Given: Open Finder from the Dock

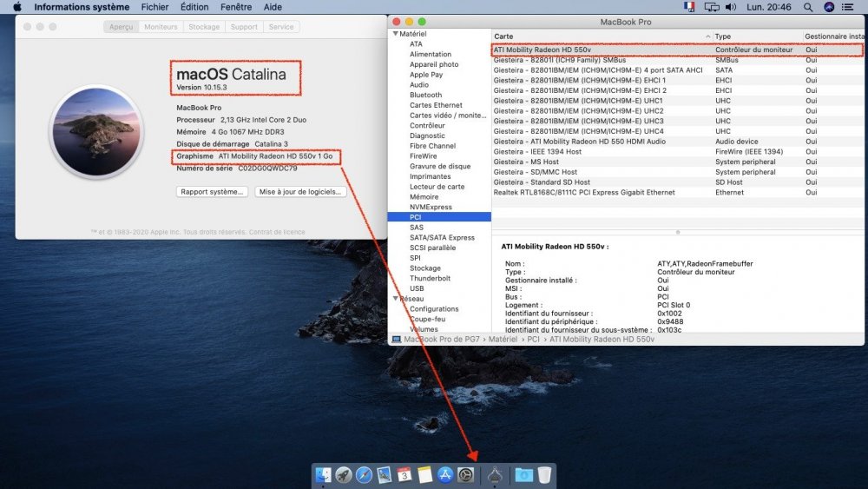Looking at the screenshot, I should pos(323,474).
